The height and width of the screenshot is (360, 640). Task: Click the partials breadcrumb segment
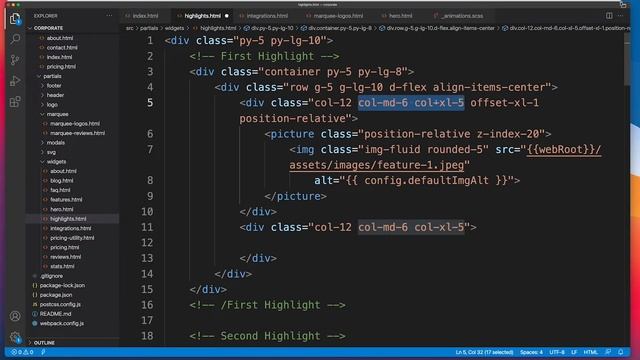[149, 28]
